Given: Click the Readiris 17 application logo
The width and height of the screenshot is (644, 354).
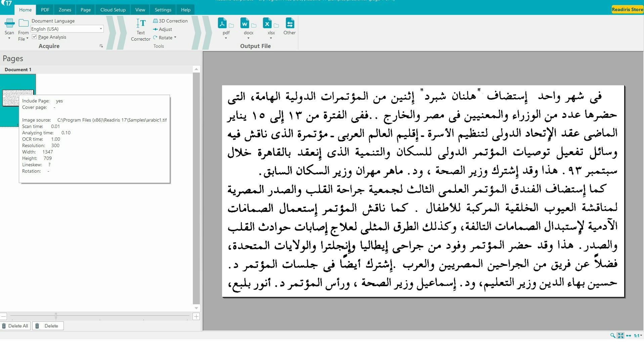Looking at the screenshot, I should 6,3.
